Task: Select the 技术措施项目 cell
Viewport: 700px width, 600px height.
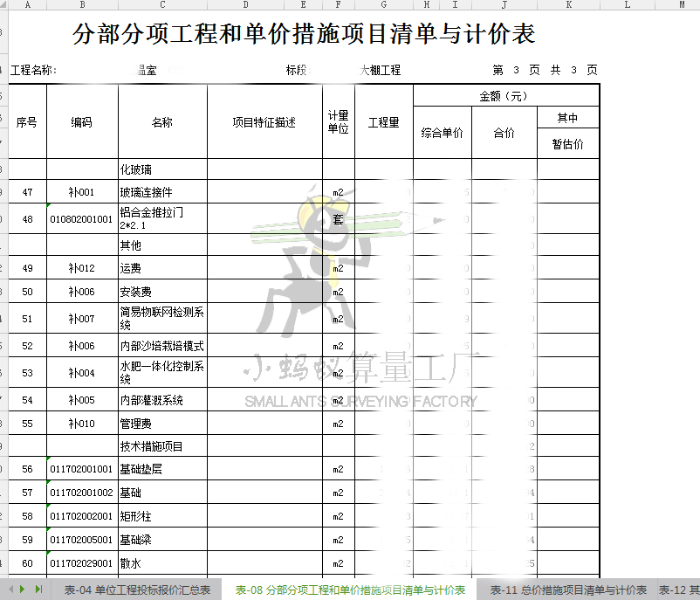Action: [x=162, y=446]
